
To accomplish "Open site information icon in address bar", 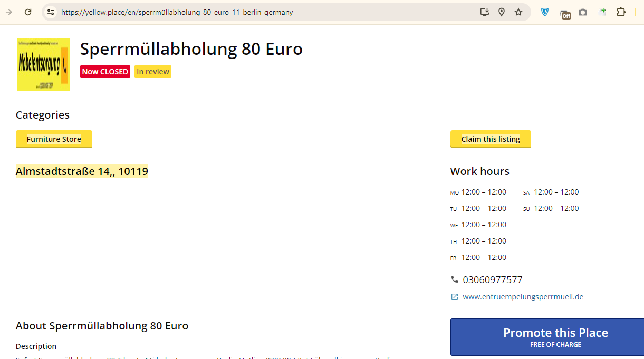I will [50, 12].
